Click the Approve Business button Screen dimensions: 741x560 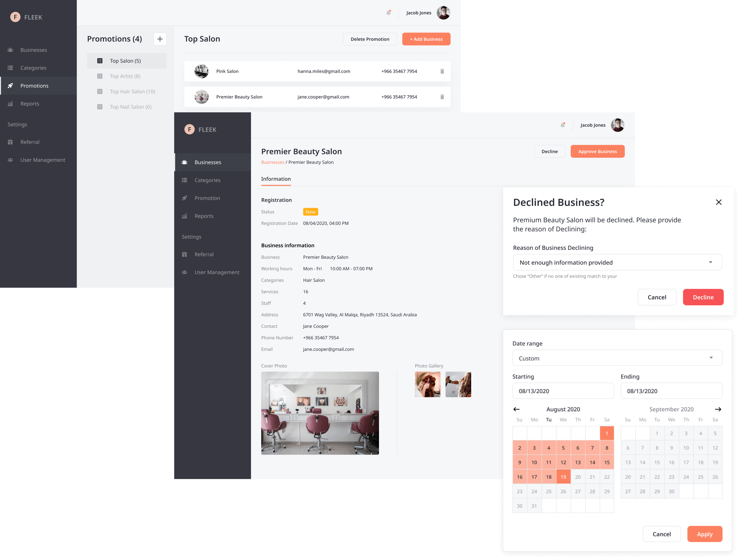[x=596, y=151]
